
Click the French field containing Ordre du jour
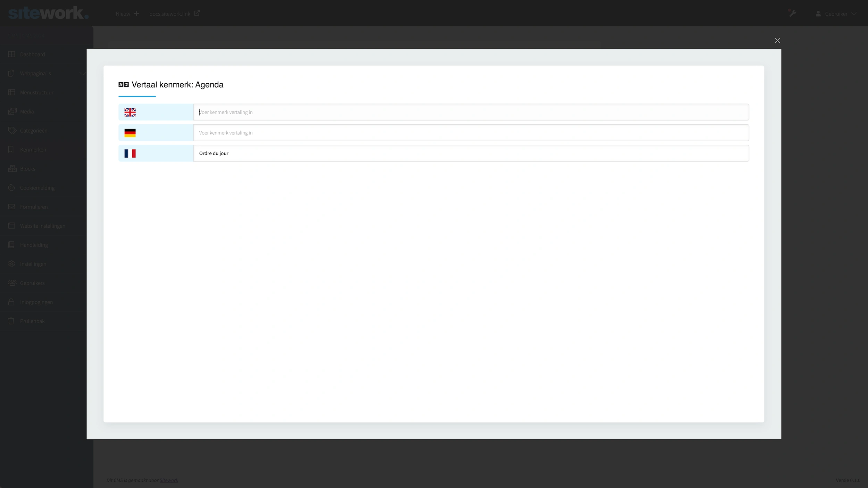click(x=470, y=153)
